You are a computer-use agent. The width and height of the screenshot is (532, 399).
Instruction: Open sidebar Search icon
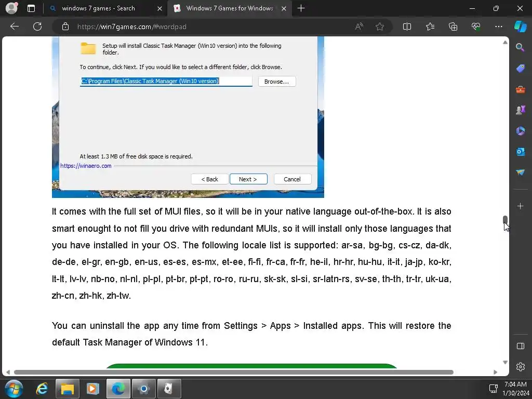click(x=520, y=47)
